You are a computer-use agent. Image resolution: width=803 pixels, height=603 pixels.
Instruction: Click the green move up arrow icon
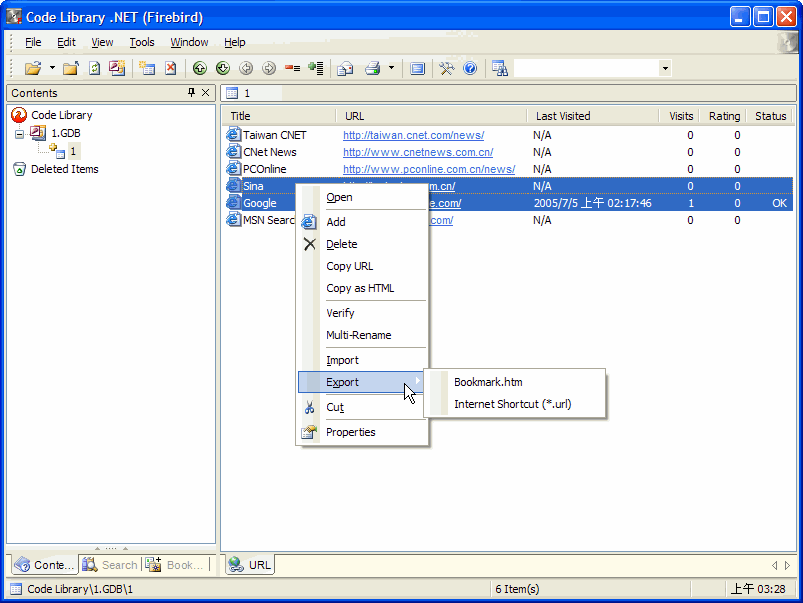(200, 68)
